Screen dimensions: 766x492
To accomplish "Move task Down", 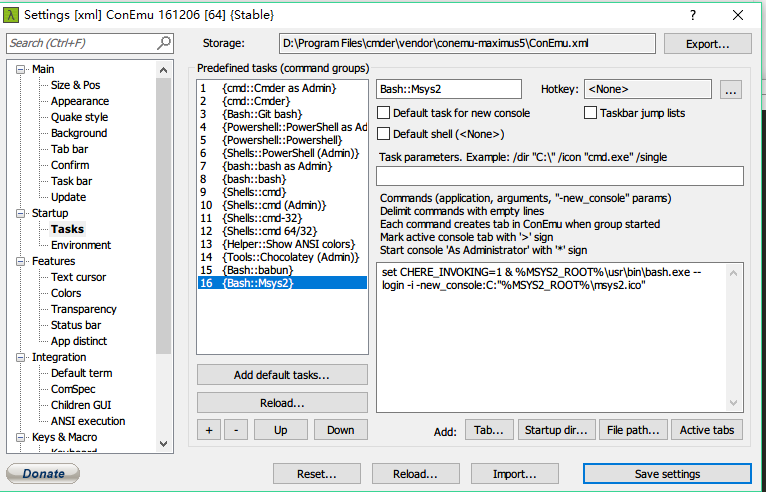I will tap(340, 430).
